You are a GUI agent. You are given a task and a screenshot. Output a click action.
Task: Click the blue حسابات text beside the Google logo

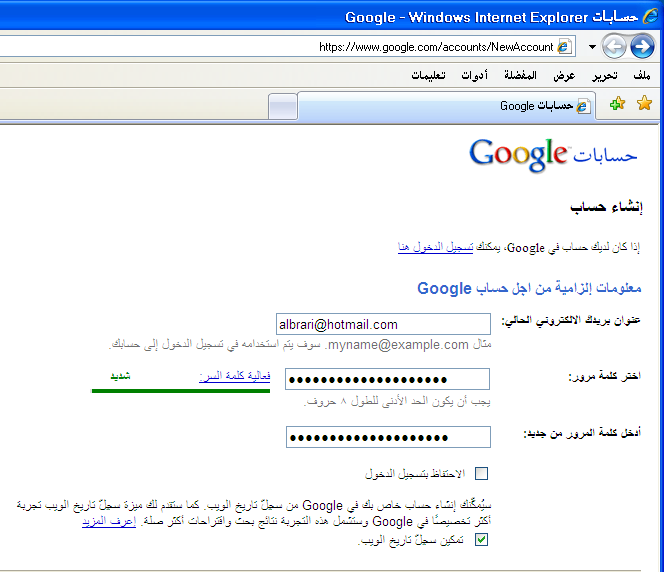(x=605, y=156)
